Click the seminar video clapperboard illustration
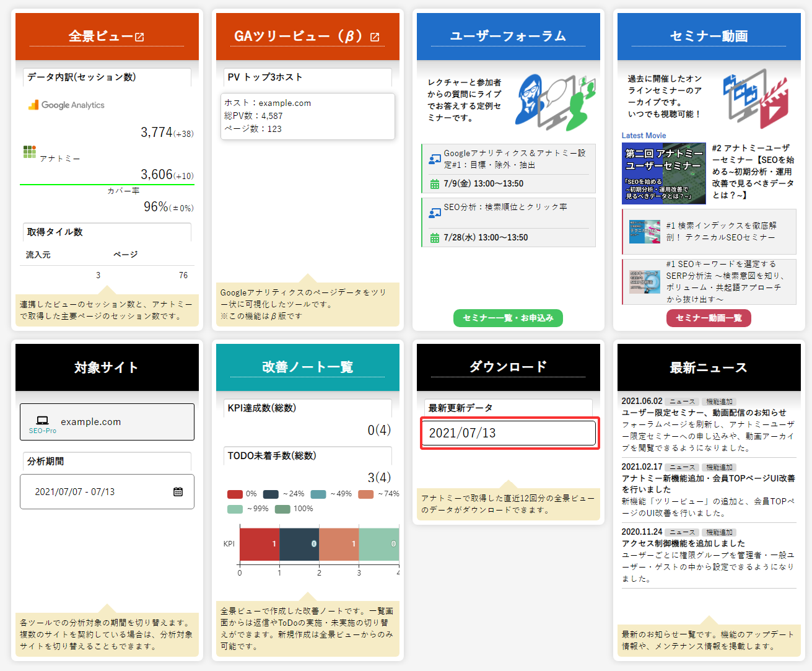The image size is (812, 671). coord(756,99)
